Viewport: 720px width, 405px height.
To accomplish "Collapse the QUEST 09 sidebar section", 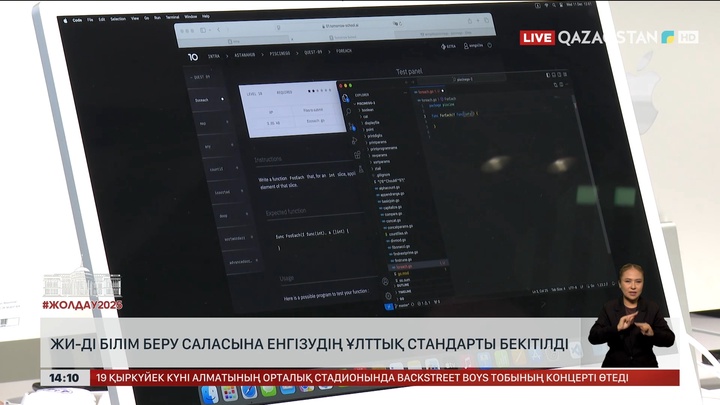I will click(x=200, y=77).
